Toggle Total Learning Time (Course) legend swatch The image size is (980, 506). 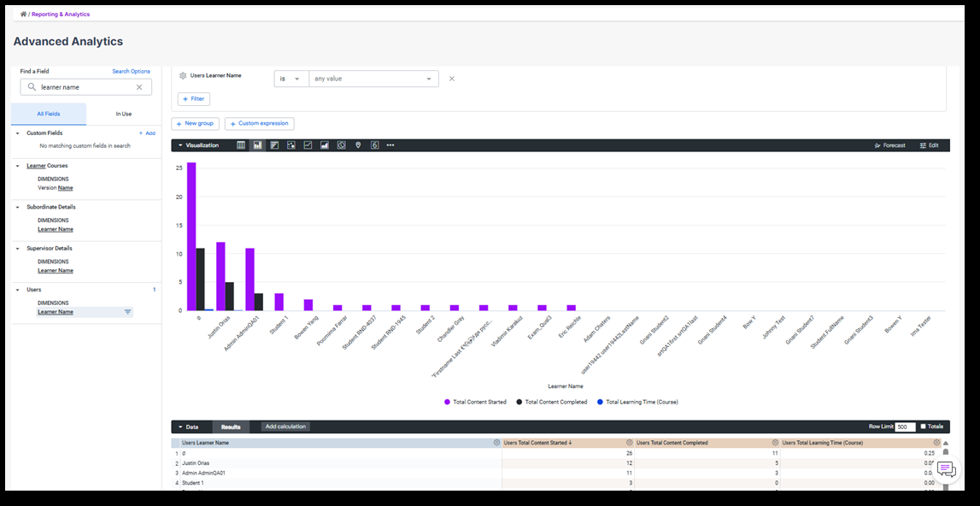coord(600,403)
